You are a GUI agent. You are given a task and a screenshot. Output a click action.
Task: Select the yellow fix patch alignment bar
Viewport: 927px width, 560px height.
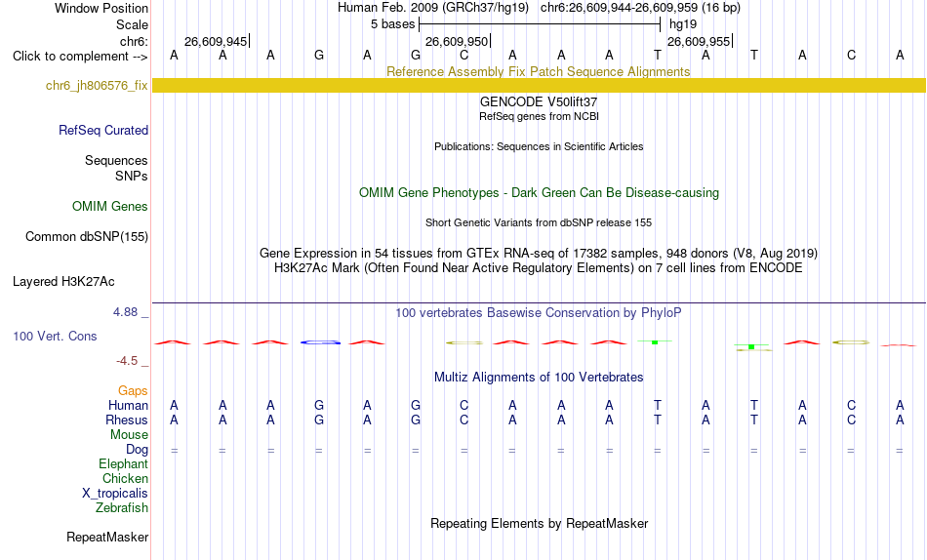(x=539, y=85)
